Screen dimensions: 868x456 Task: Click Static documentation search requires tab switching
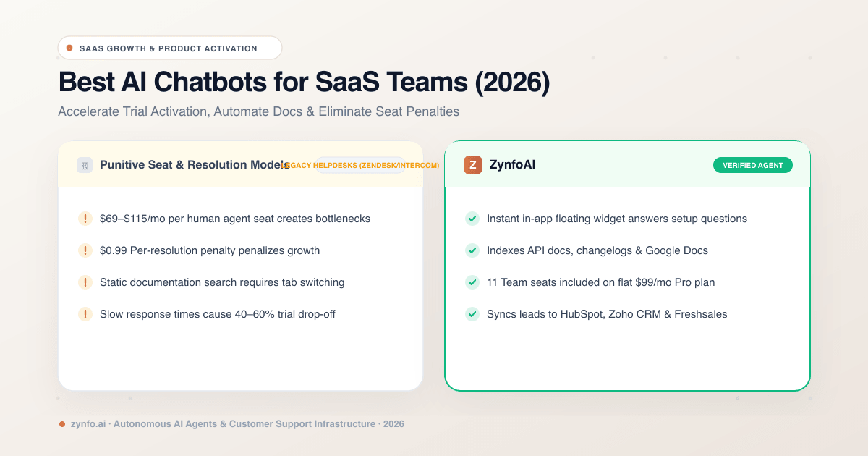tap(222, 282)
